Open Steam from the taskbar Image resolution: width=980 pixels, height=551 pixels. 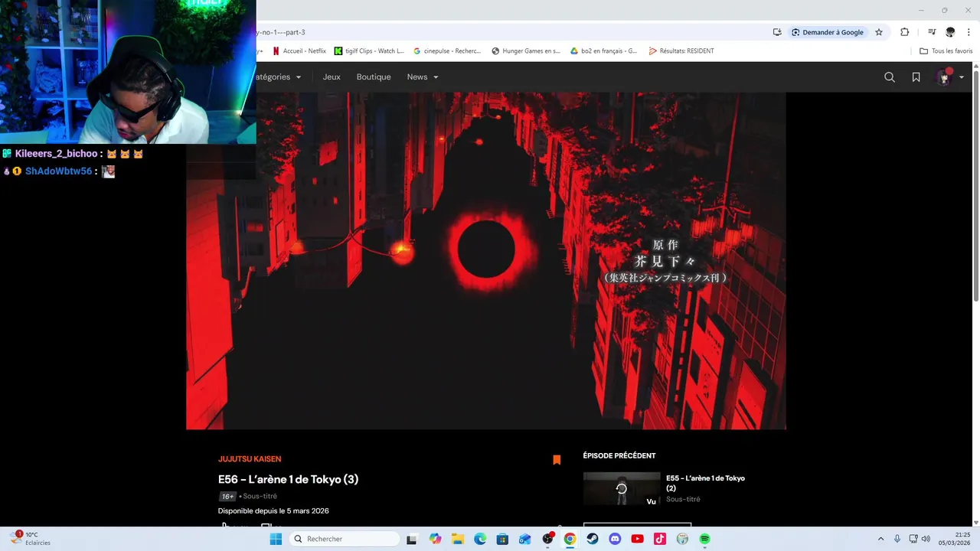[593, 539]
